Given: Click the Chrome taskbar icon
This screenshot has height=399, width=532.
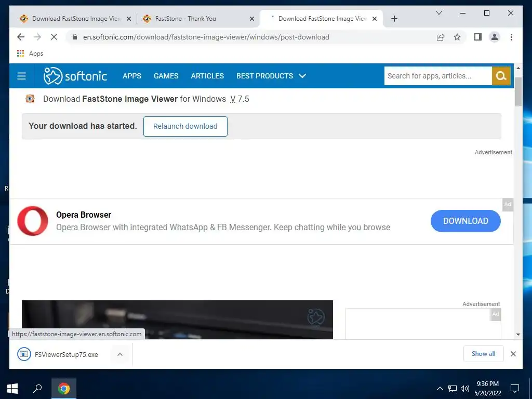Looking at the screenshot, I should (x=63, y=389).
